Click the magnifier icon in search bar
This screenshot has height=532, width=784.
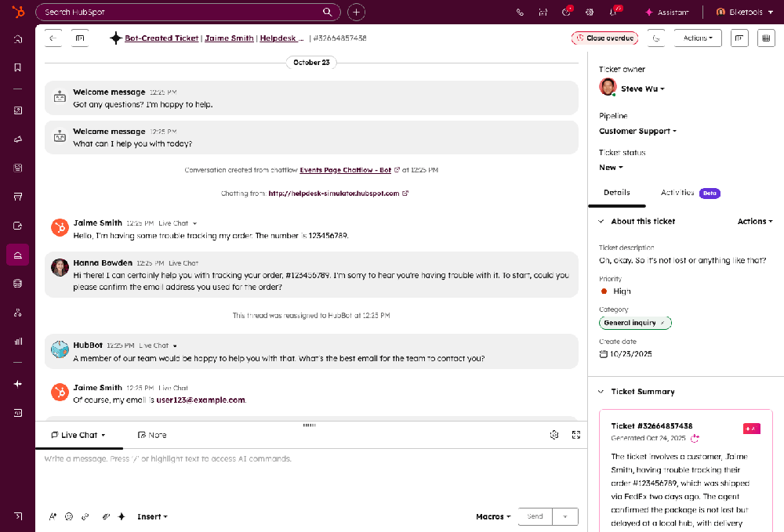pos(328,12)
